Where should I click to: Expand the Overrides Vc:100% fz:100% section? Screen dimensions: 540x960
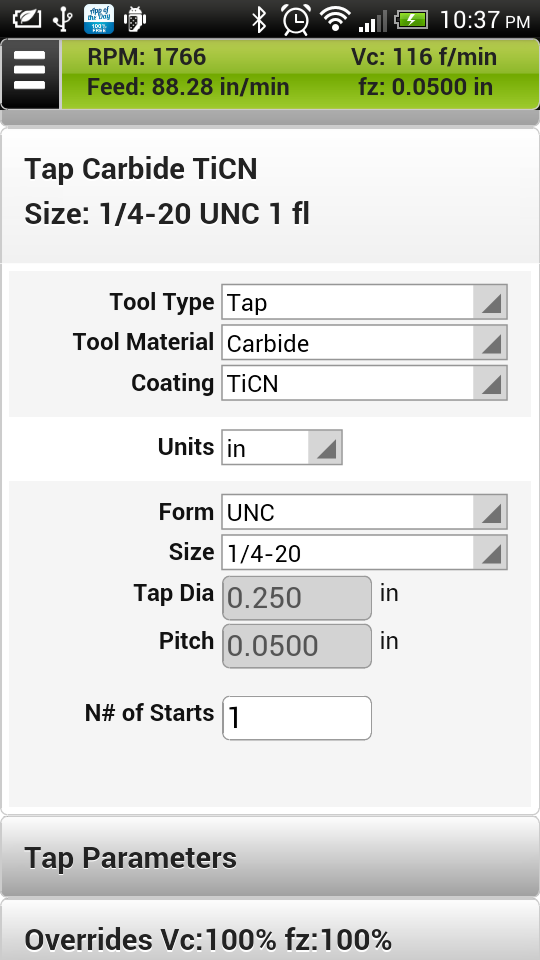point(270,930)
